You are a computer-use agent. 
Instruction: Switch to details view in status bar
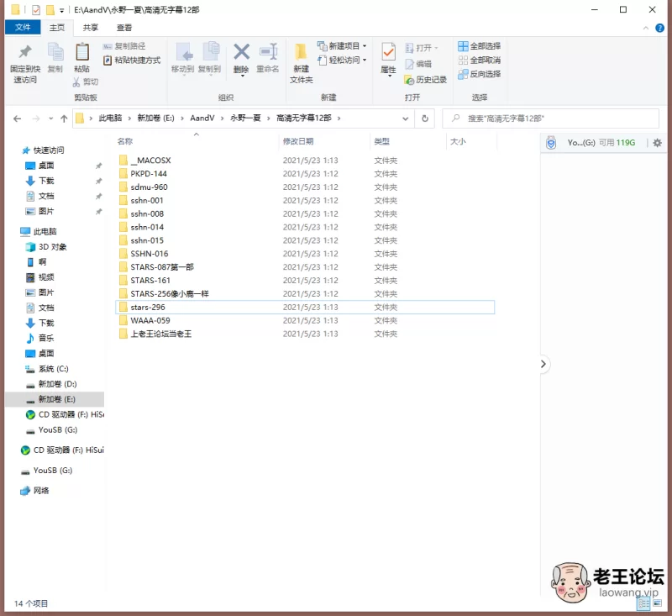(643, 603)
